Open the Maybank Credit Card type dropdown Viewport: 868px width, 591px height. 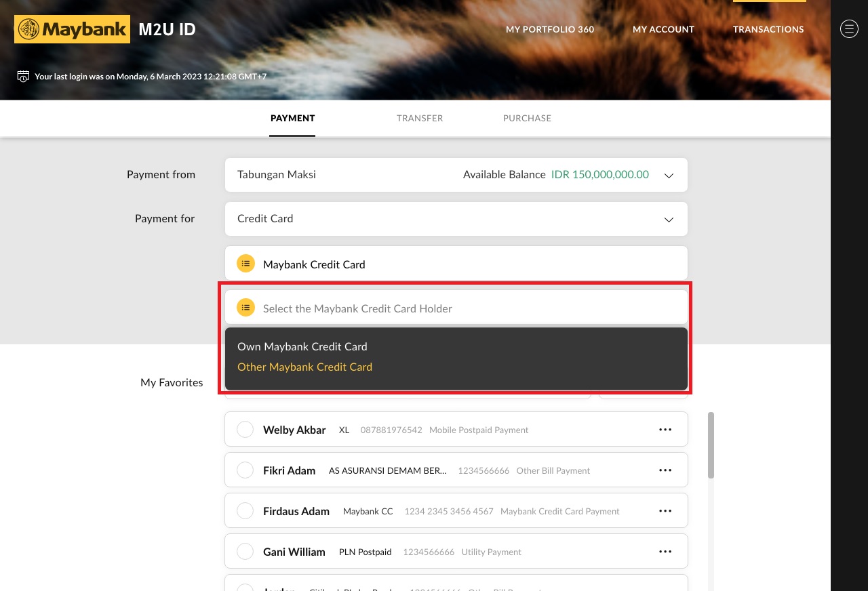(456, 263)
